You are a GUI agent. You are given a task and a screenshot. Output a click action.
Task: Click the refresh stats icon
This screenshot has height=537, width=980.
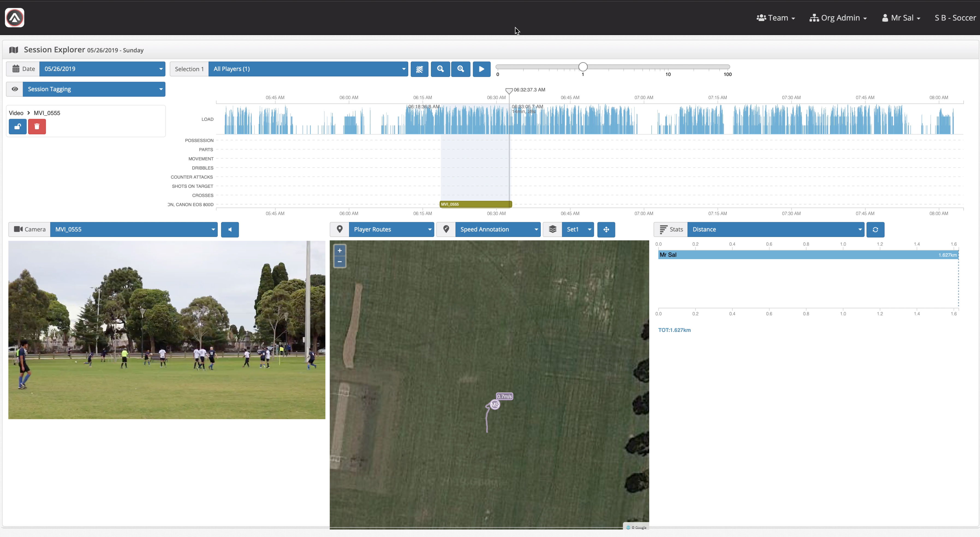pyautogui.click(x=875, y=230)
